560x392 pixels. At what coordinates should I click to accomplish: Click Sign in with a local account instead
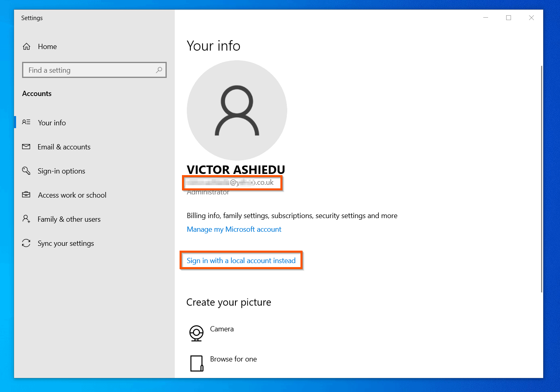[x=241, y=260]
